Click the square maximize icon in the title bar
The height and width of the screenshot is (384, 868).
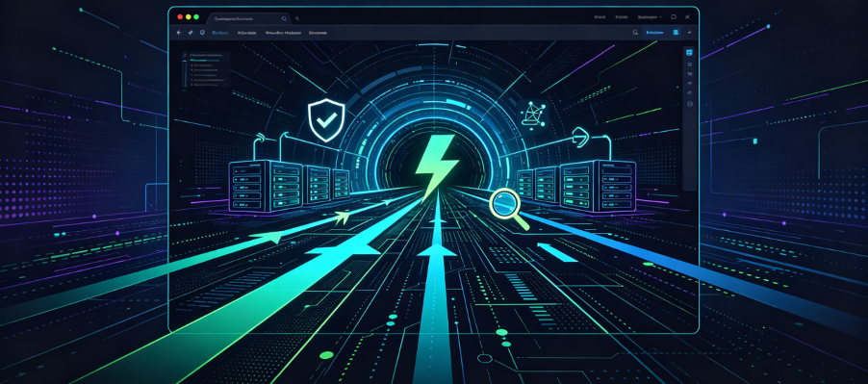coord(674,17)
